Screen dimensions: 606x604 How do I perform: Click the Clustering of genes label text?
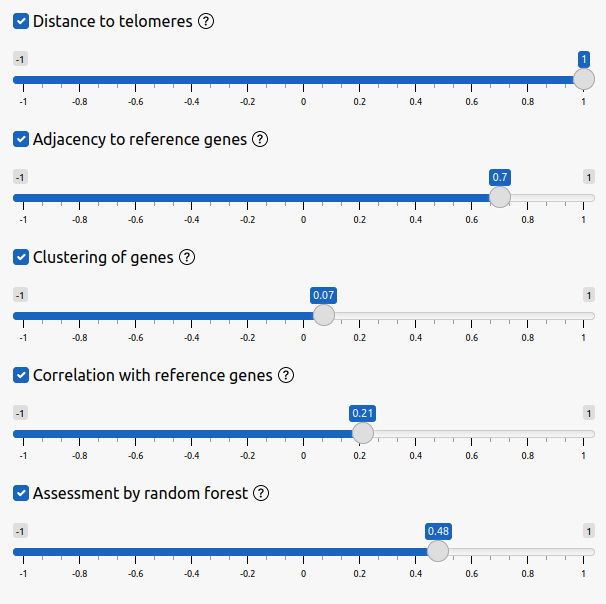pyautogui.click(x=103, y=257)
